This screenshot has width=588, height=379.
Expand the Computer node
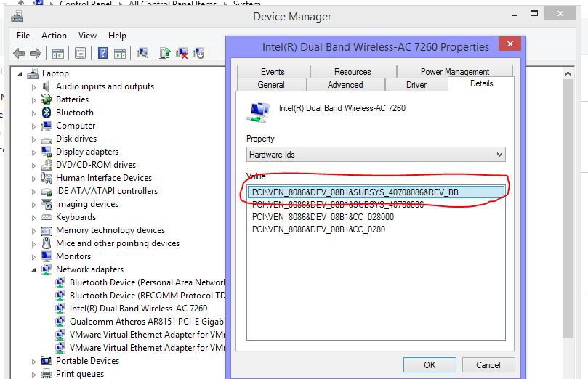(x=33, y=126)
